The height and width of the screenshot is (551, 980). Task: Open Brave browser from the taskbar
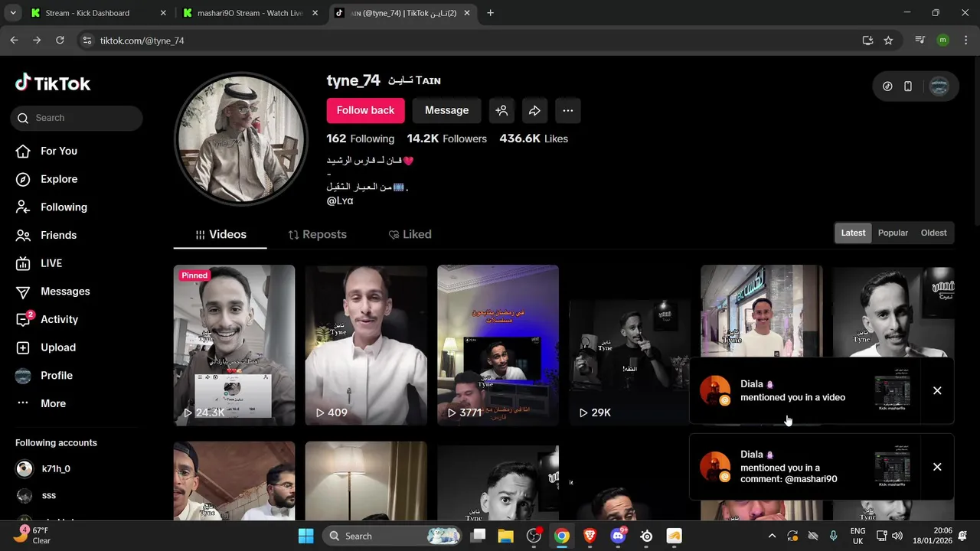click(590, 536)
